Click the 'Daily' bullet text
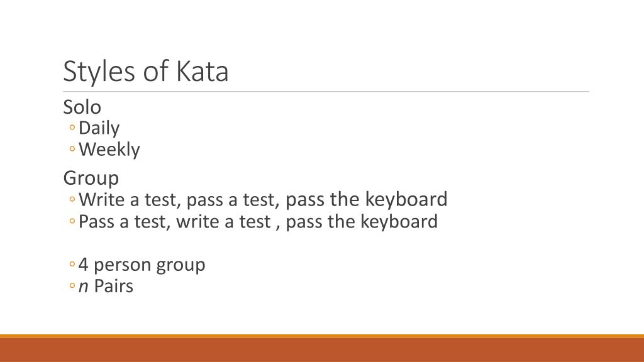Screen dimensions: 644x362 pos(99,128)
